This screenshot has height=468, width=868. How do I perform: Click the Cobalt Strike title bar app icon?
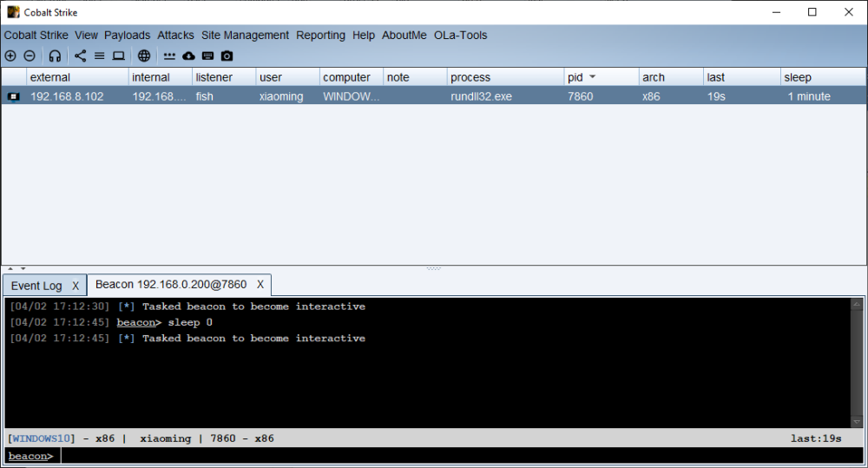13,11
